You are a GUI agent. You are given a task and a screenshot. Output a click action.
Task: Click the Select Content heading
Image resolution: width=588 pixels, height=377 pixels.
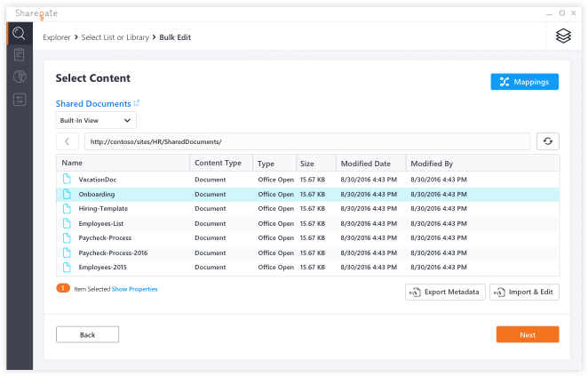point(93,78)
